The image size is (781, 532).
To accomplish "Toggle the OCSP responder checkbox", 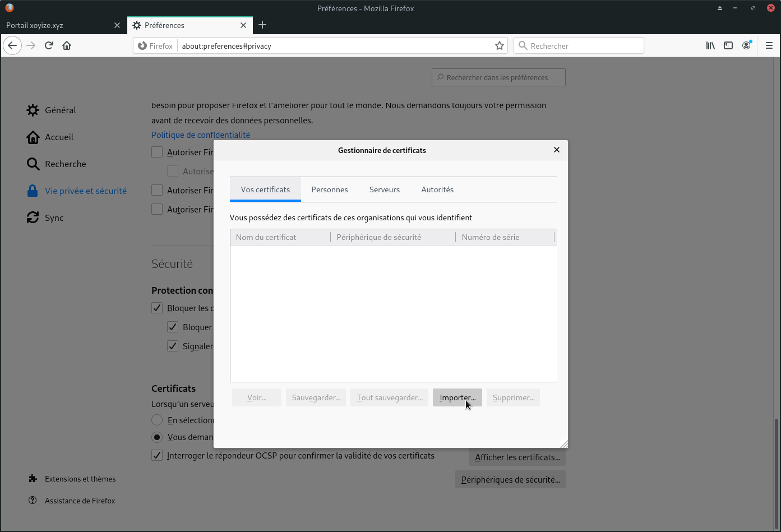I will coord(157,456).
